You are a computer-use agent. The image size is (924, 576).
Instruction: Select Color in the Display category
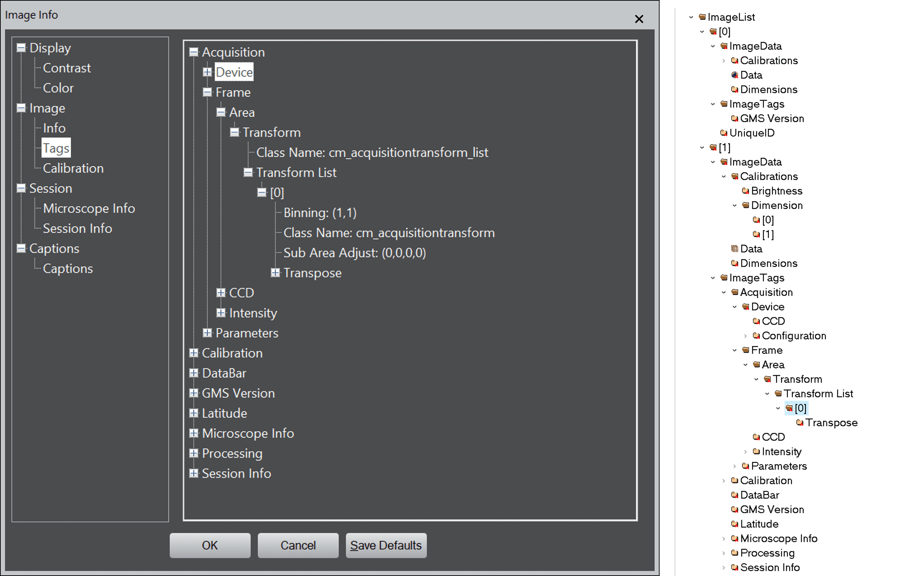pyautogui.click(x=58, y=88)
